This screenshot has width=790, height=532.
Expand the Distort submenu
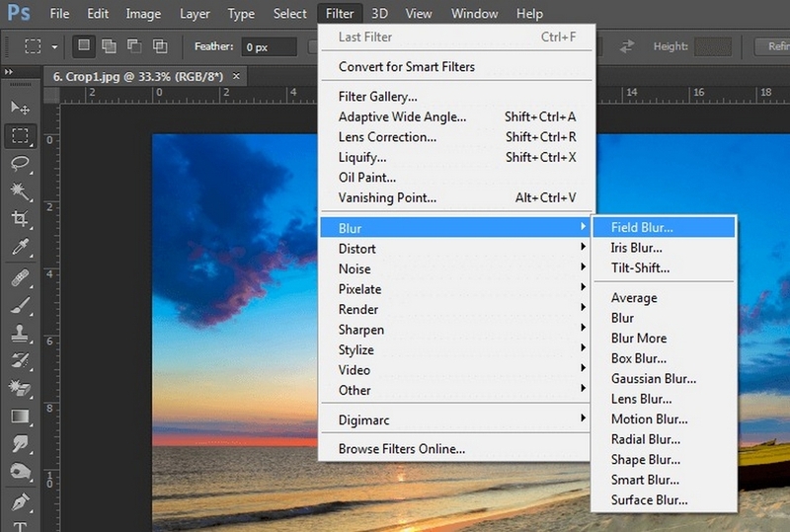pos(455,249)
